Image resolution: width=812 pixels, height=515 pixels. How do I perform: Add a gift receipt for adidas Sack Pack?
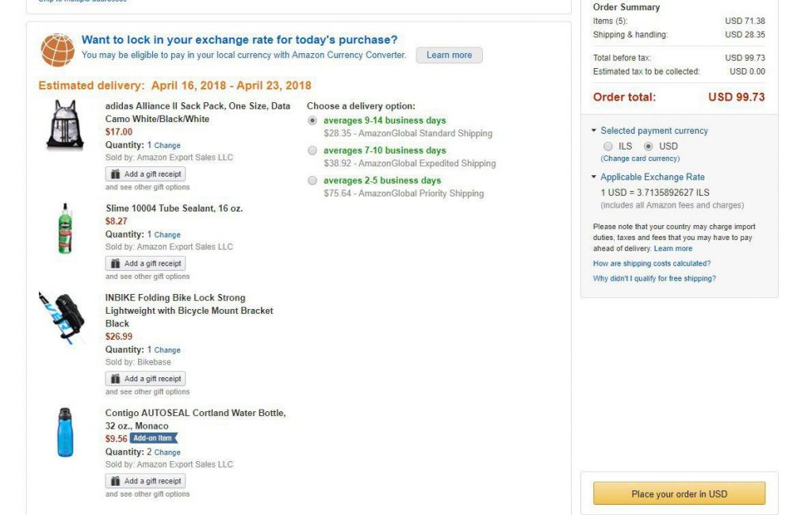(146, 174)
